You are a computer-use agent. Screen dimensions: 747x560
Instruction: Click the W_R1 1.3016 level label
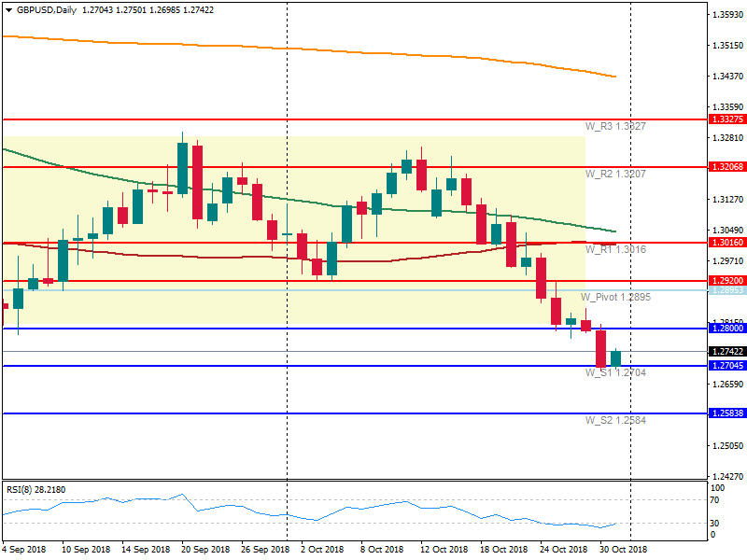[615, 249]
